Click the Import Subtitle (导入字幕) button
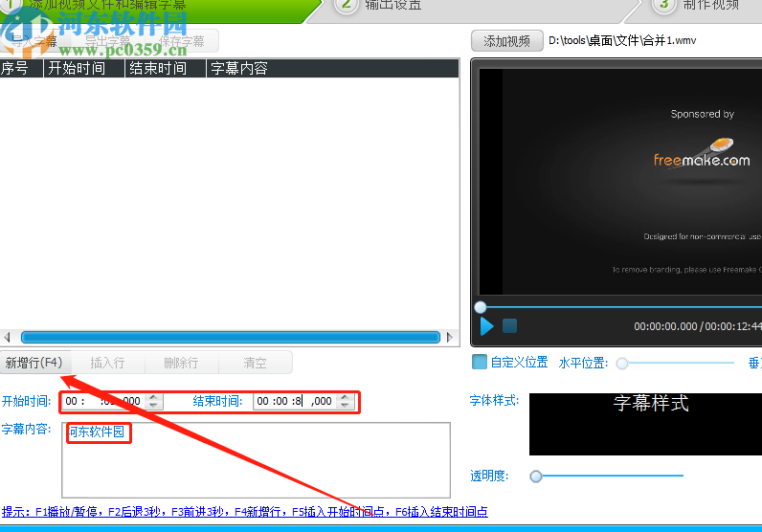The height and width of the screenshot is (532, 762). 35,41
